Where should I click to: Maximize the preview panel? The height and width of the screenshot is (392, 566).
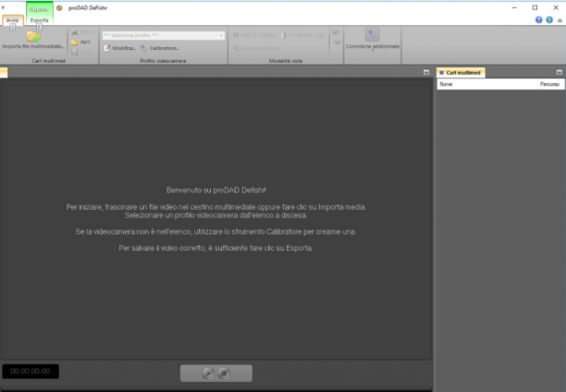(x=426, y=72)
